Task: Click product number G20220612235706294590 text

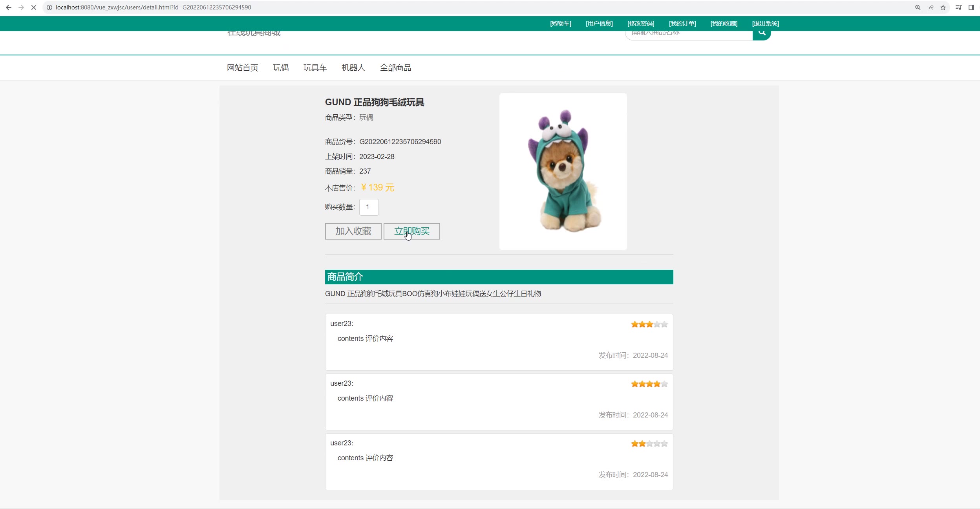Action: coord(400,142)
